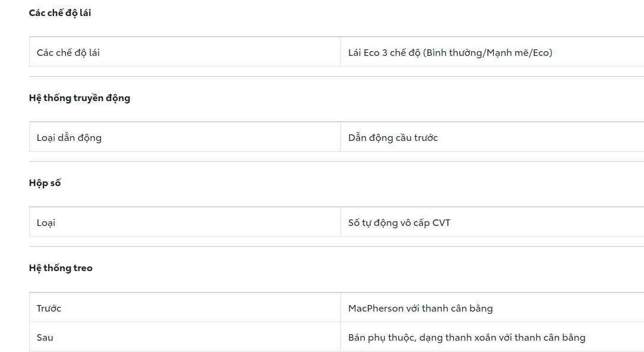Image resolution: width=644 pixels, height=352 pixels.
Task: Click the 'Số tự động vô cấp' value text
Action: (389, 223)
